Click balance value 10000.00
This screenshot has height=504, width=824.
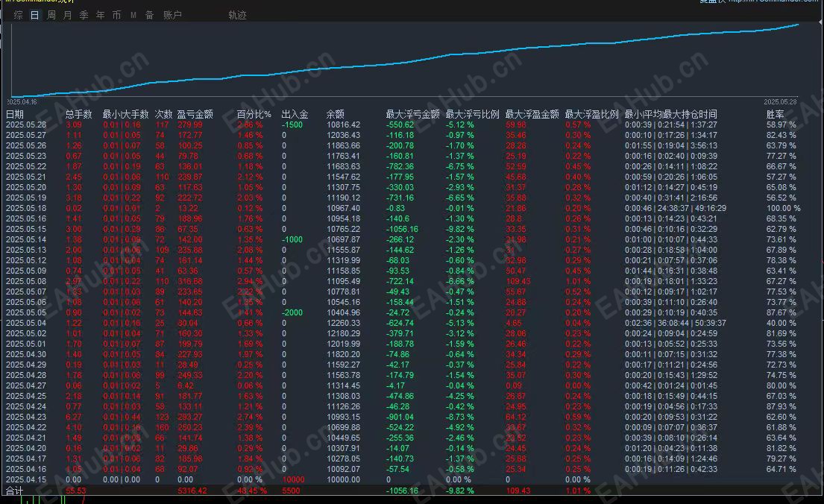coord(344,479)
